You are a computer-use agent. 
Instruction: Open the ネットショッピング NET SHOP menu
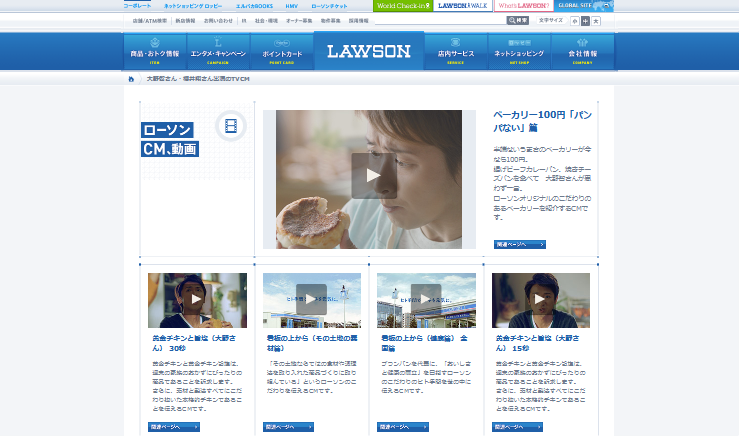[x=519, y=52]
